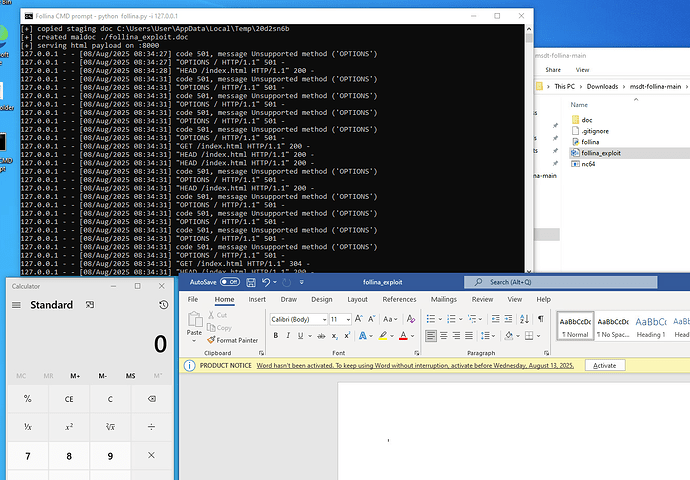Open the Calculator hamburger navigation menu
The height and width of the screenshot is (480, 690).
point(16,305)
